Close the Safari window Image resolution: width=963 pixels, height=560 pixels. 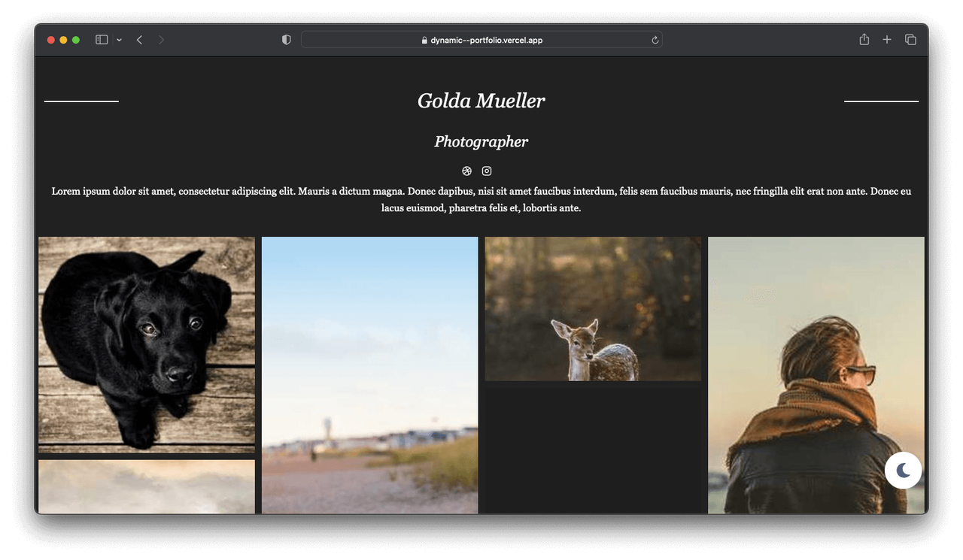coord(51,40)
